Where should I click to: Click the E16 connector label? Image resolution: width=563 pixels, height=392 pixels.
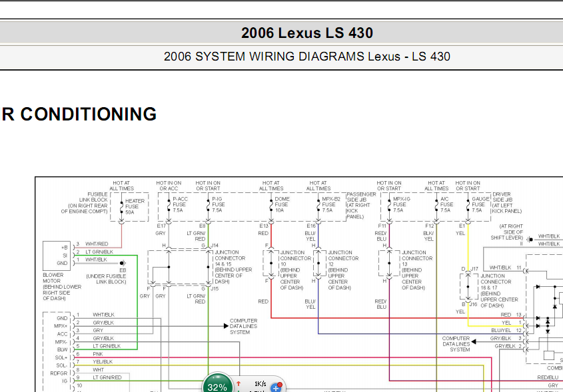311,226
